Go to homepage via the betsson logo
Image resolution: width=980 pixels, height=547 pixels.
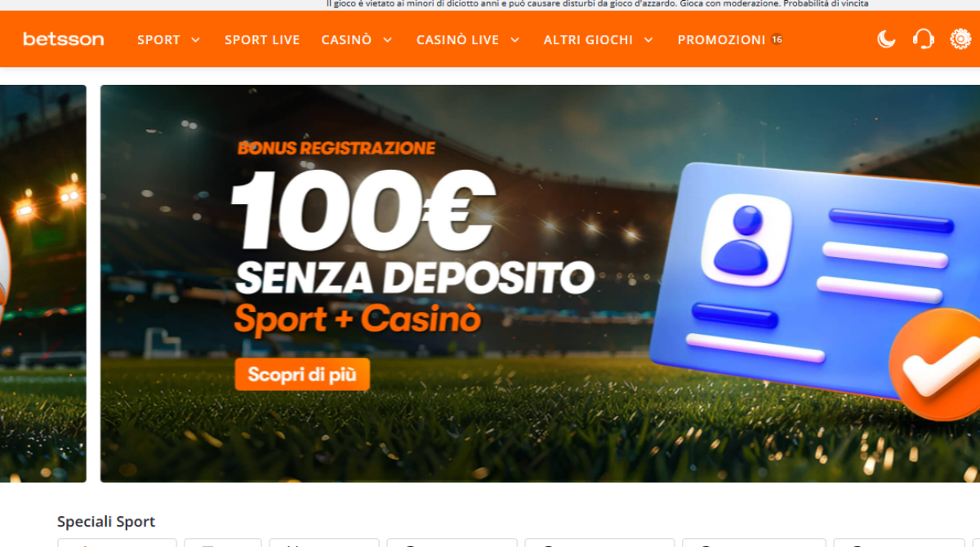[64, 39]
